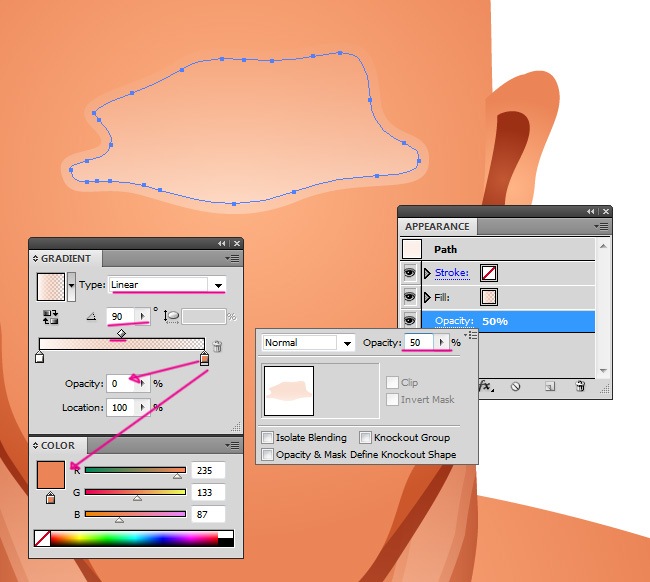Close the Appearance panel

click(606, 211)
